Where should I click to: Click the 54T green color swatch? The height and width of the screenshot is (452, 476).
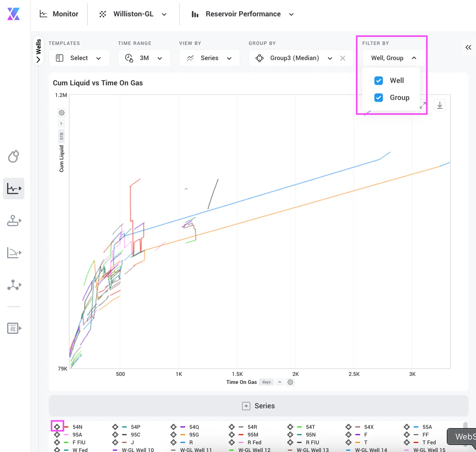coord(300,427)
